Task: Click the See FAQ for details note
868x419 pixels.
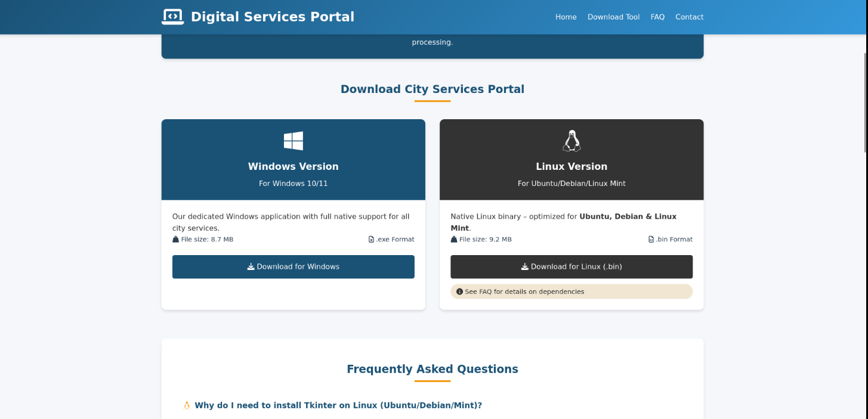Action: [572, 291]
